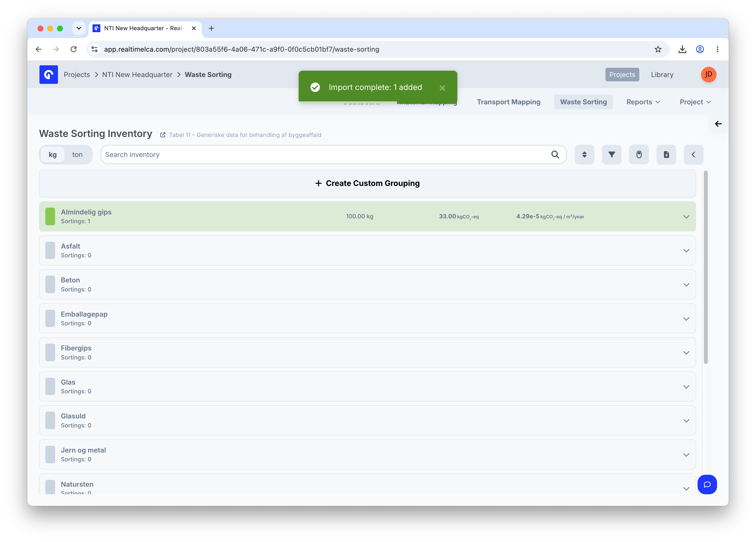Click the mouse icon toolbar button
Image resolution: width=756 pixels, height=542 pixels.
pyautogui.click(x=639, y=155)
